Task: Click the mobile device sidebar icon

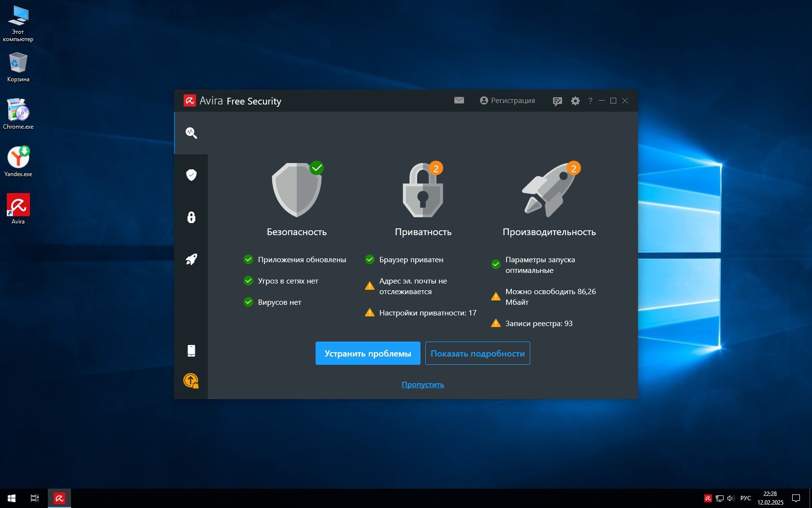Action: (x=191, y=351)
